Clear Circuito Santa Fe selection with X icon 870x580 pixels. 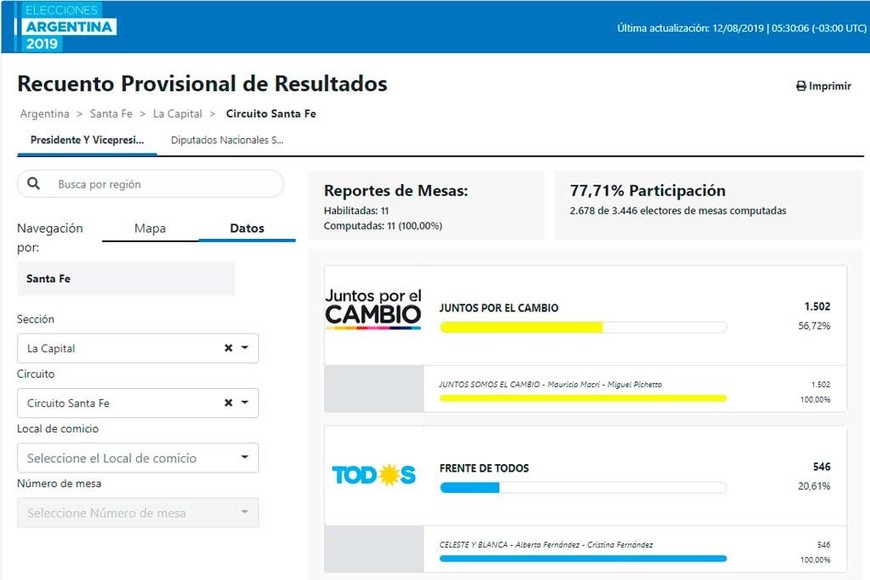point(228,403)
